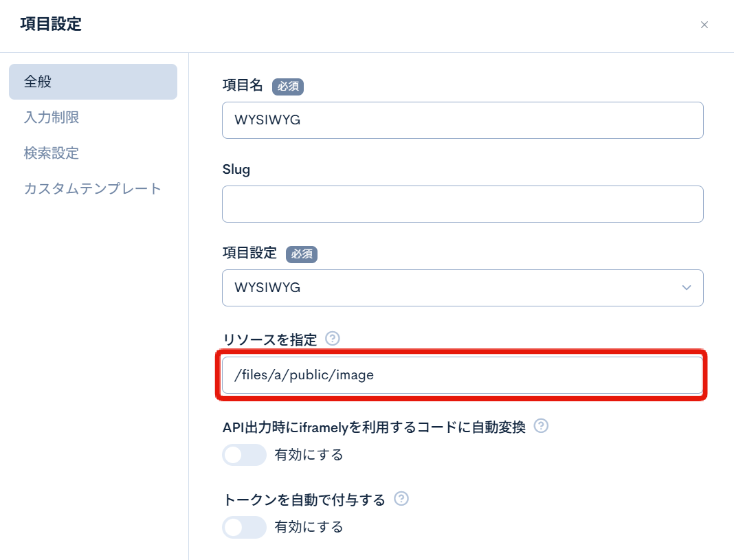Click the help icon beside リソースを指定
The width and height of the screenshot is (734, 560).
coord(333,338)
